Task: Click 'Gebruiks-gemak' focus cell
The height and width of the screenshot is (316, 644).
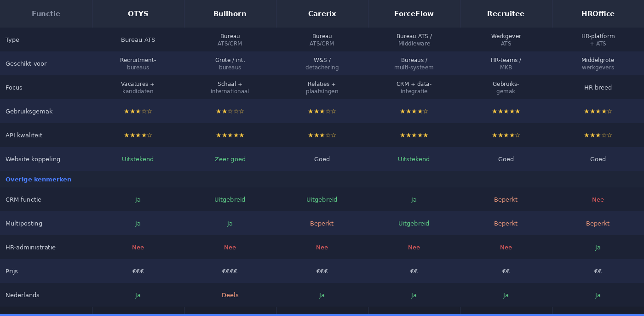Action: click(x=506, y=88)
